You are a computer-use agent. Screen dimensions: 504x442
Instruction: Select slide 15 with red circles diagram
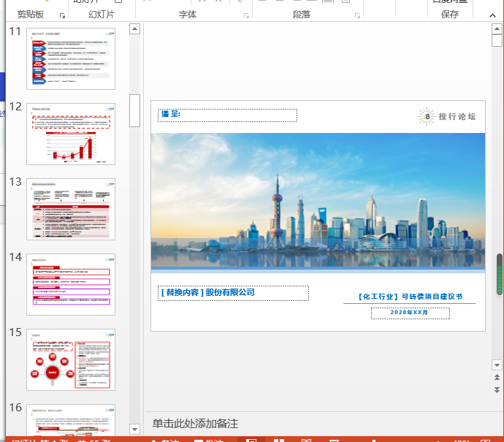[x=71, y=359]
